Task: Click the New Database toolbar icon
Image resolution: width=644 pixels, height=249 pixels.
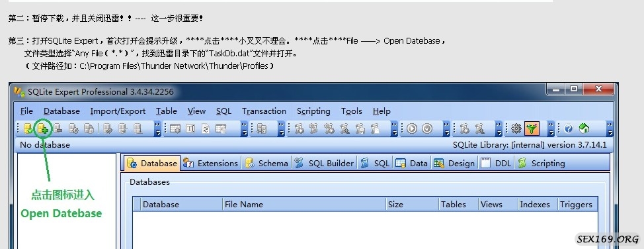Action: point(28,129)
